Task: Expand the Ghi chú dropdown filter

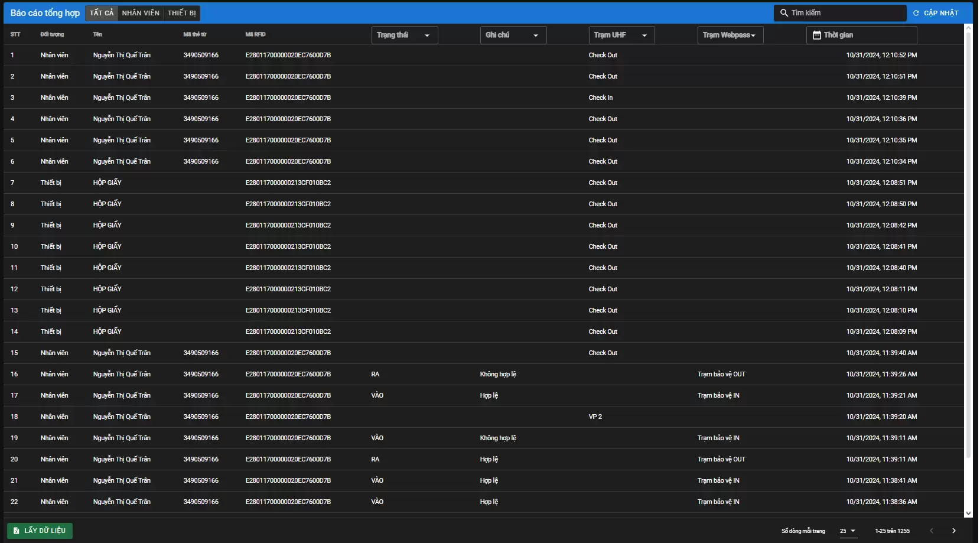Action: (513, 35)
